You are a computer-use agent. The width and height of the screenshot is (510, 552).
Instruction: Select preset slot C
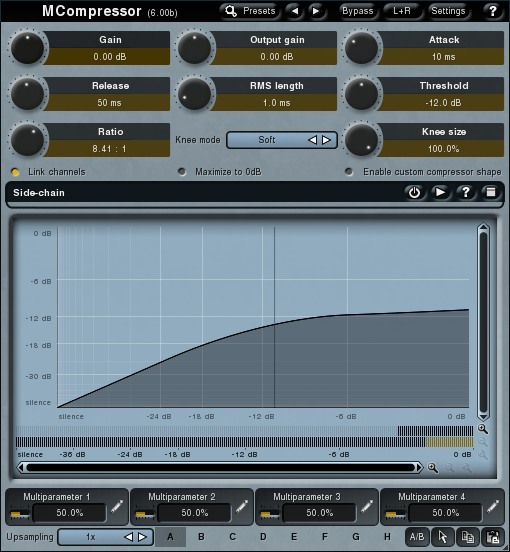click(232, 537)
